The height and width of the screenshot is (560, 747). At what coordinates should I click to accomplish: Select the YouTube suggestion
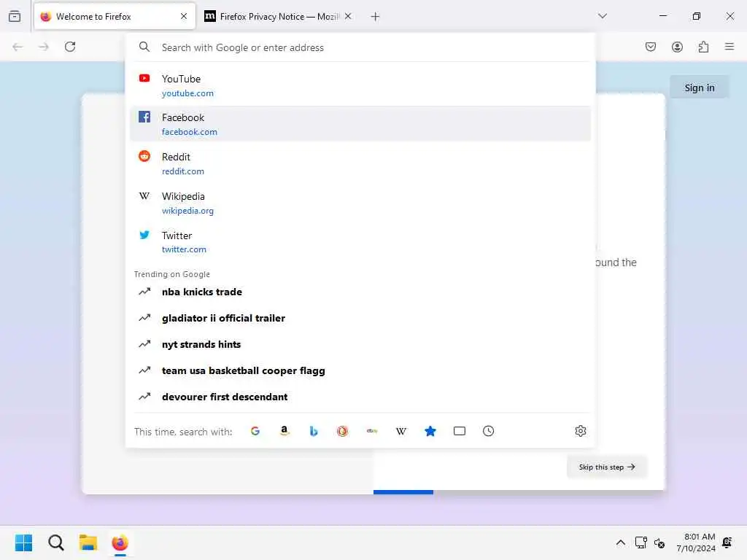(360, 86)
